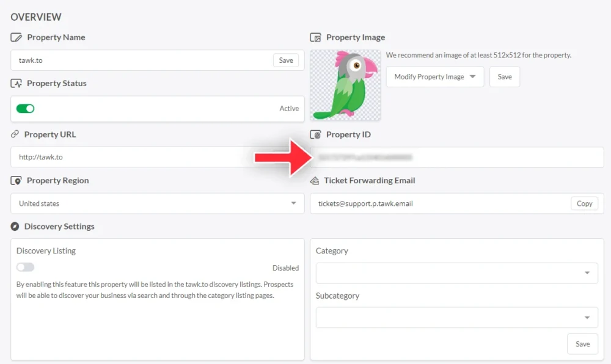Click the Property ID fingerprint icon
Image resolution: width=611 pixels, height=364 pixels.
pyautogui.click(x=316, y=135)
